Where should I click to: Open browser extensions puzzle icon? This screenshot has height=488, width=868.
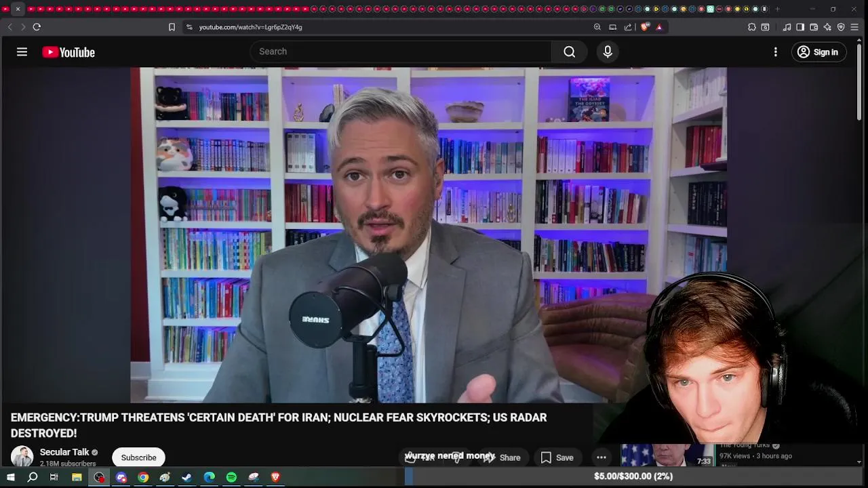click(x=752, y=27)
